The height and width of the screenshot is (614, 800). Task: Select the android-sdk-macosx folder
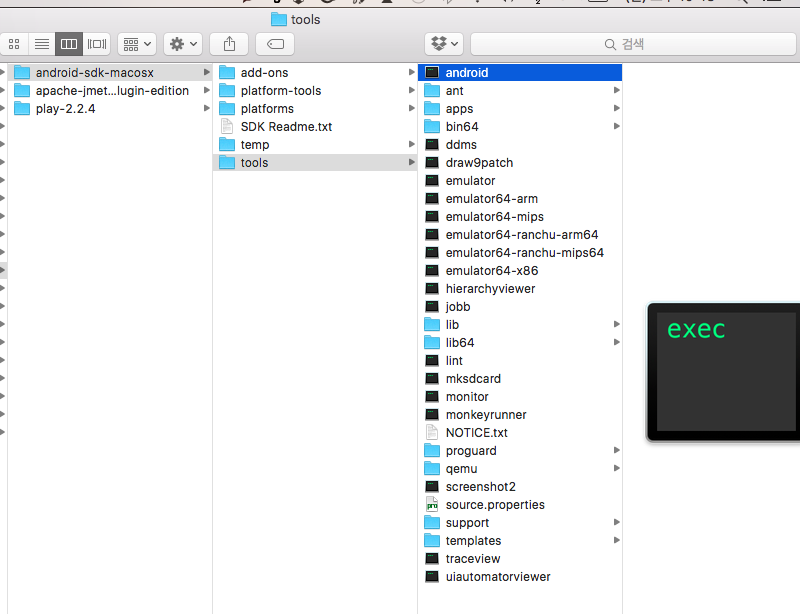pos(110,72)
